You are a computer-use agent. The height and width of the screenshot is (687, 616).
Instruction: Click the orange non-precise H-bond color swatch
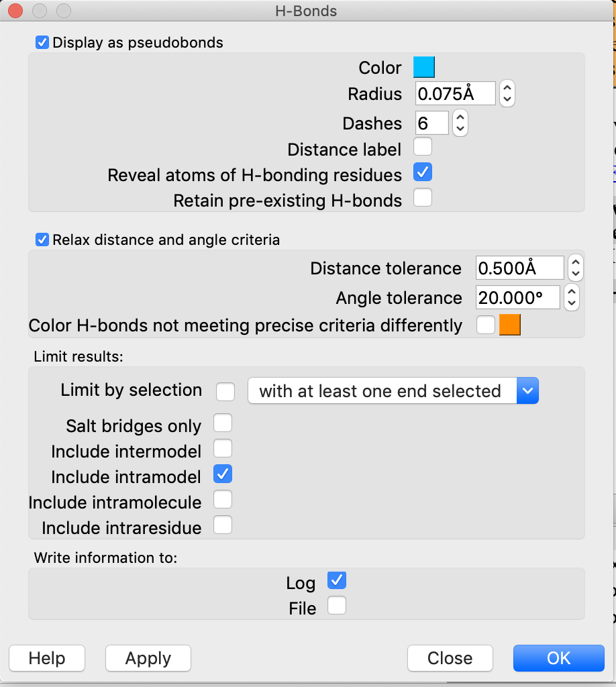pyautogui.click(x=510, y=325)
